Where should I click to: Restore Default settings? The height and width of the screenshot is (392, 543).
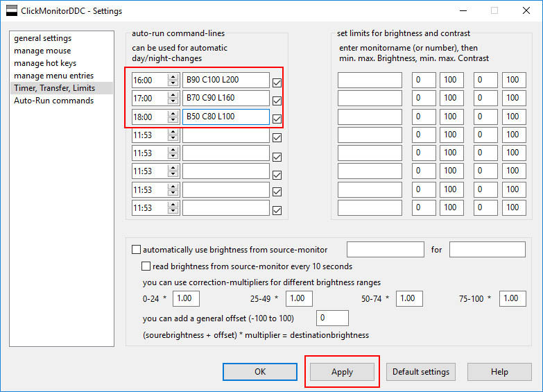[x=421, y=372]
